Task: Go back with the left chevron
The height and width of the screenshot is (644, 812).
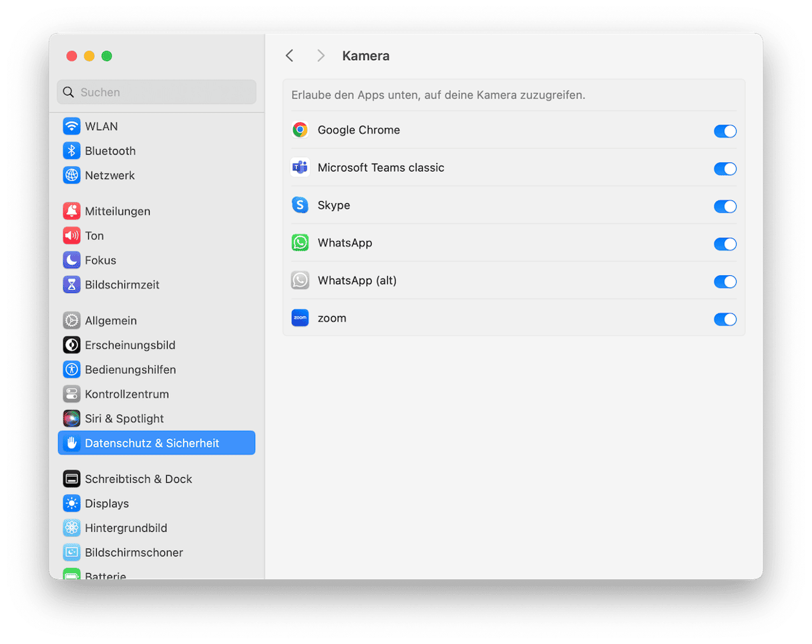Action: pyautogui.click(x=289, y=55)
